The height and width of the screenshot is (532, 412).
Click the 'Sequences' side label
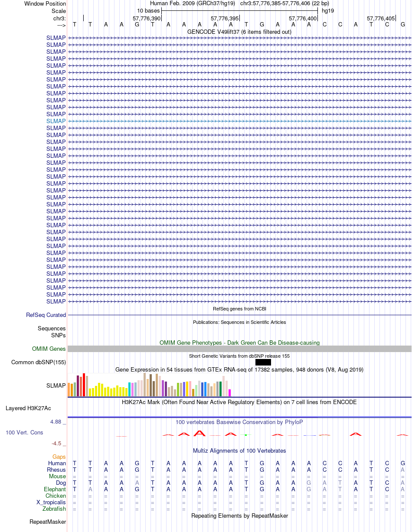[52, 329]
